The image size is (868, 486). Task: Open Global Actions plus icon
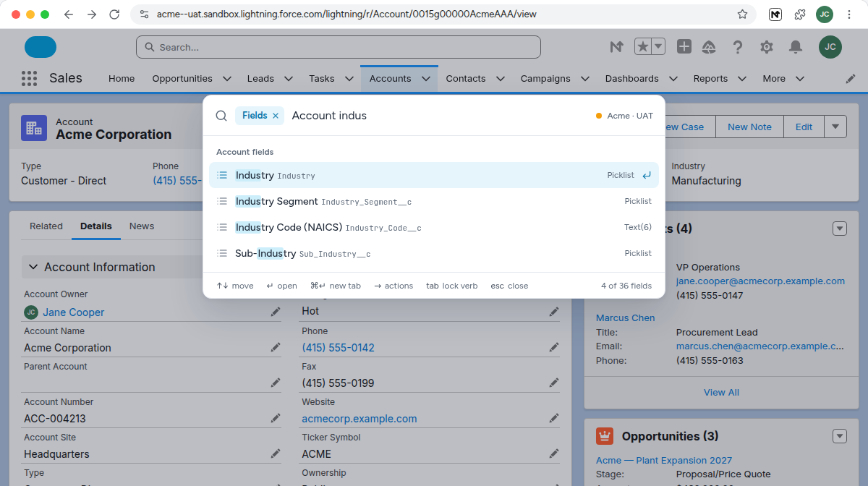point(684,47)
